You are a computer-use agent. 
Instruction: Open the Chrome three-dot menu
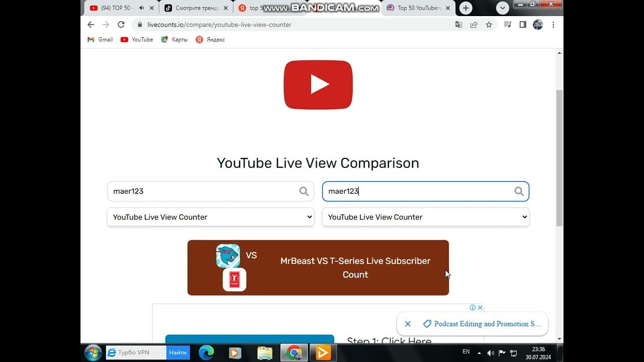[553, 25]
